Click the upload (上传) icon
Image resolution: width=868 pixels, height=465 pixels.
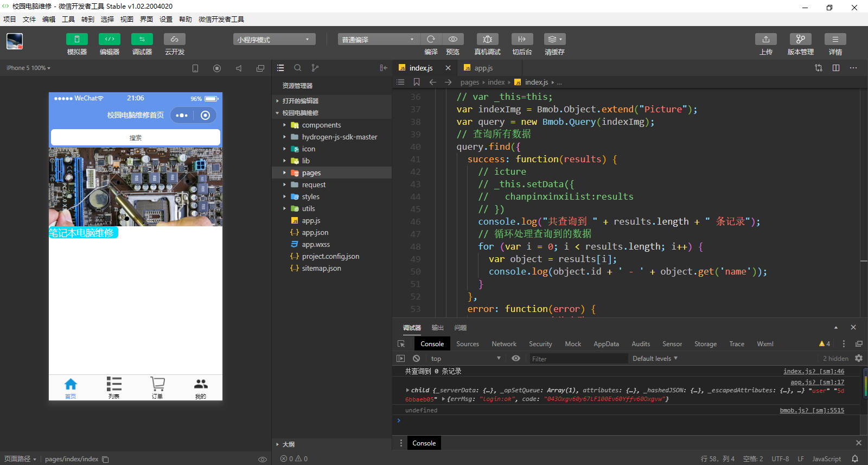tap(765, 39)
